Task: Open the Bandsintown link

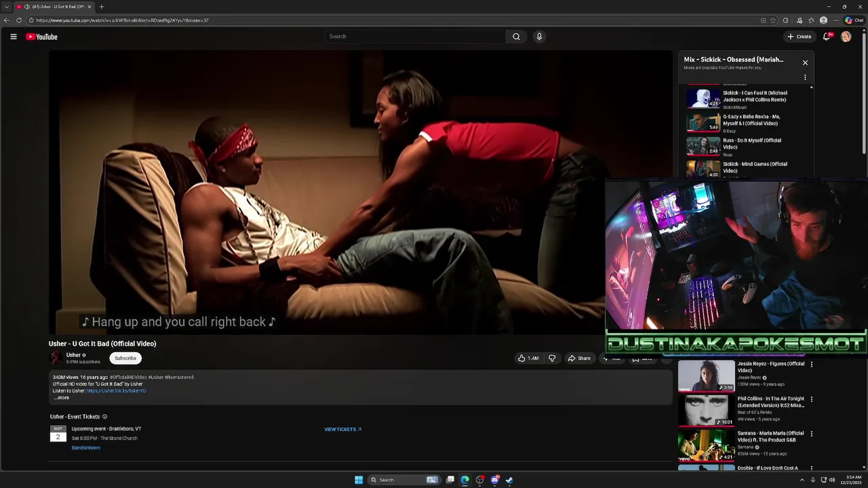Action: pos(85,448)
